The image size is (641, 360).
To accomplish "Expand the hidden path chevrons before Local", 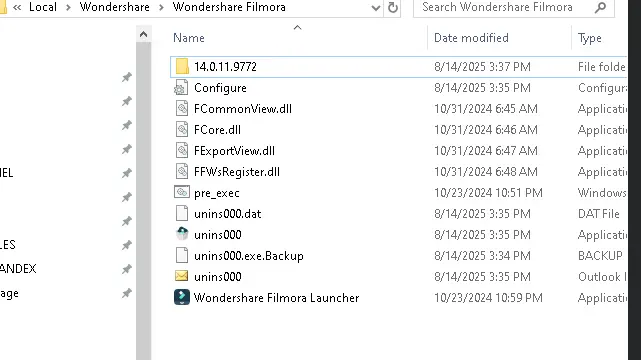I will pyautogui.click(x=17, y=7).
